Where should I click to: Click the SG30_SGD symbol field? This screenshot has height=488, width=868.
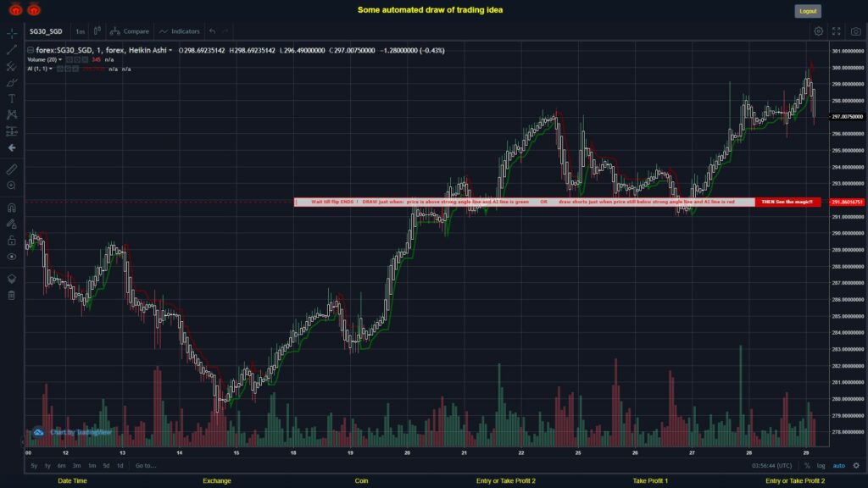[x=47, y=31]
